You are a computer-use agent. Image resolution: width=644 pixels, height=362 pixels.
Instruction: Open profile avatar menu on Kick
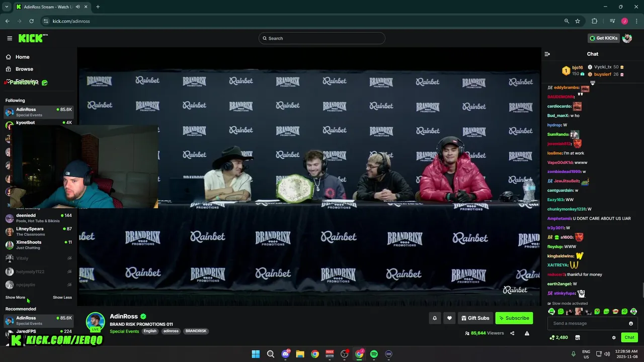click(627, 38)
